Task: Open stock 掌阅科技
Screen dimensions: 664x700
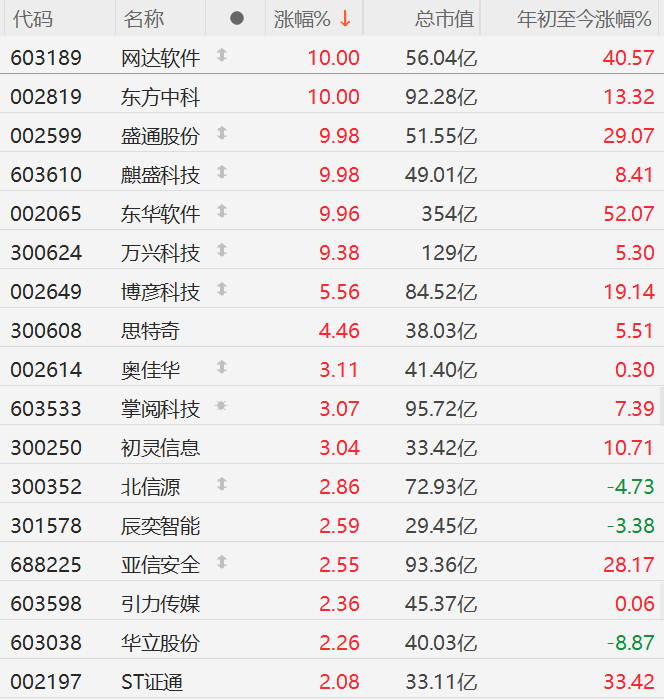Action: [160, 408]
